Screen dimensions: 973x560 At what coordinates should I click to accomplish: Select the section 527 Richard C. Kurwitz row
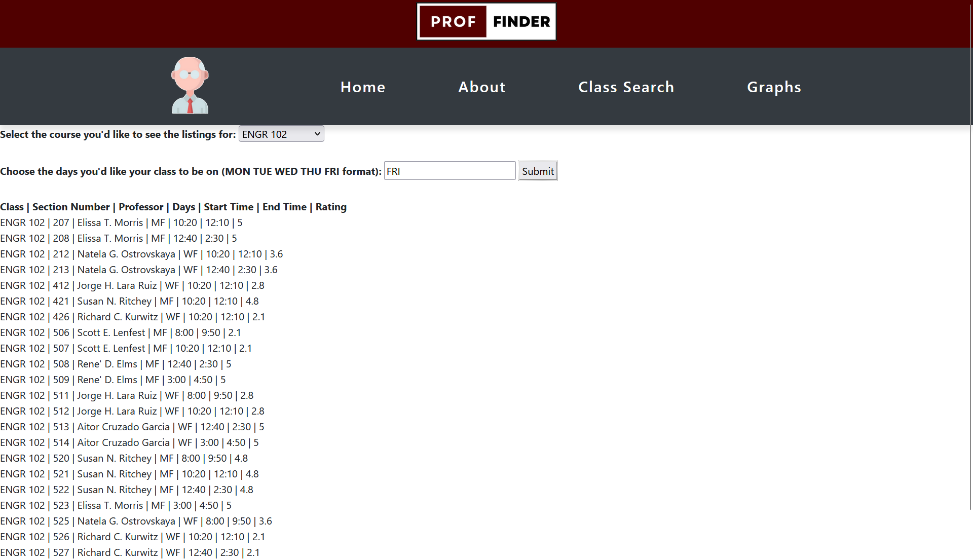click(x=130, y=553)
